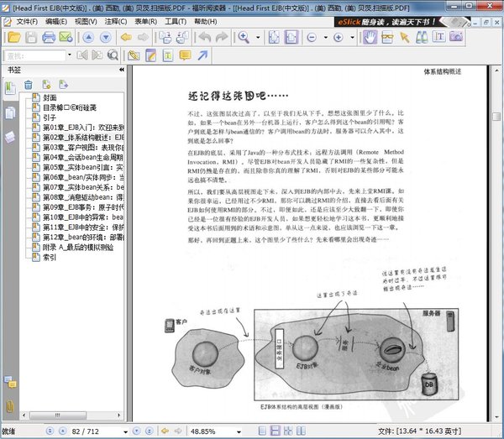Screen dimensions: 504x439
Task: Save the document with the floppy icon
Action: point(31,38)
